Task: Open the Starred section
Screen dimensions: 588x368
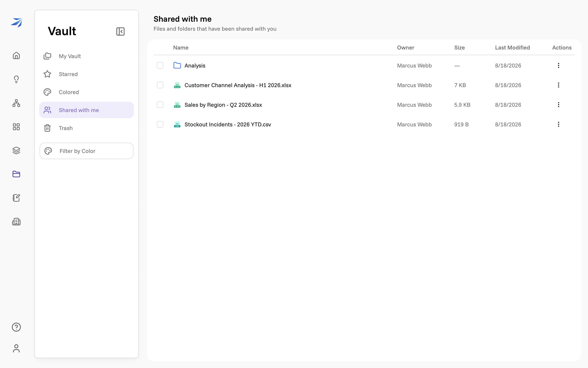Action: click(87, 74)
